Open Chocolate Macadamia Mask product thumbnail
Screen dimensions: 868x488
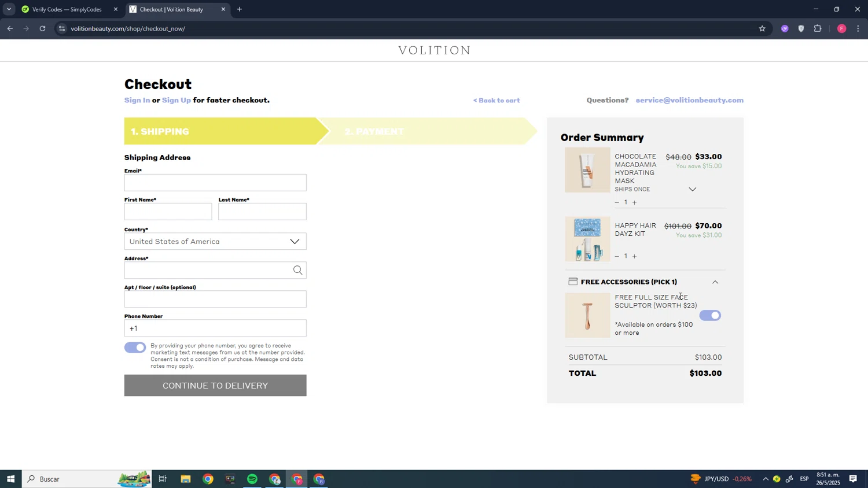[587, 170]
